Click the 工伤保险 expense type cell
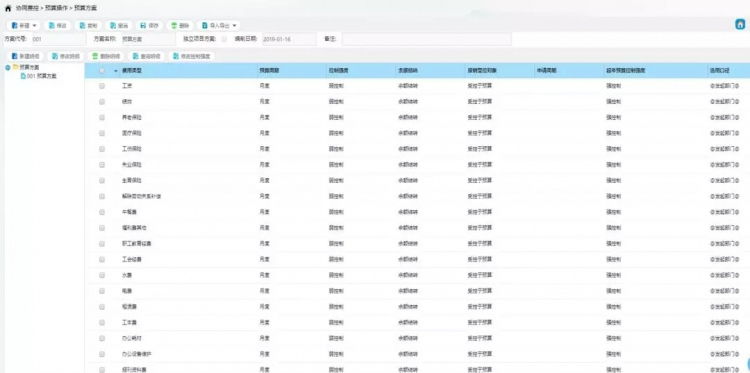 point(132,149)
